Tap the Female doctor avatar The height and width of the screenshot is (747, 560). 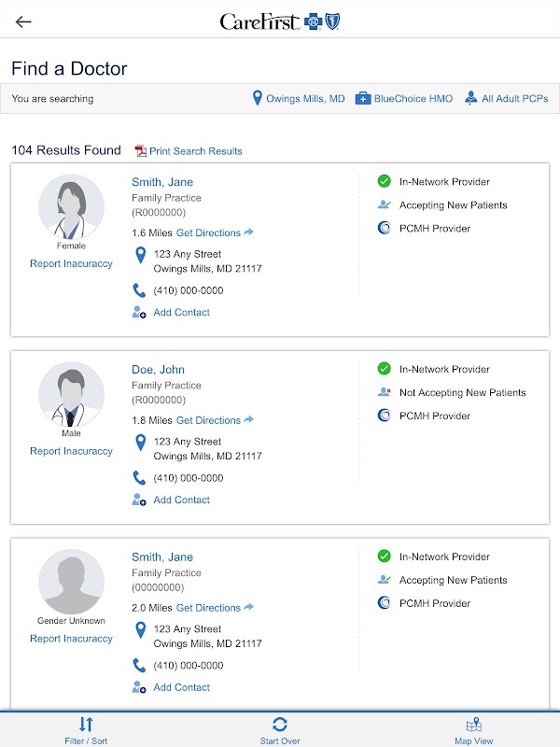72,207
